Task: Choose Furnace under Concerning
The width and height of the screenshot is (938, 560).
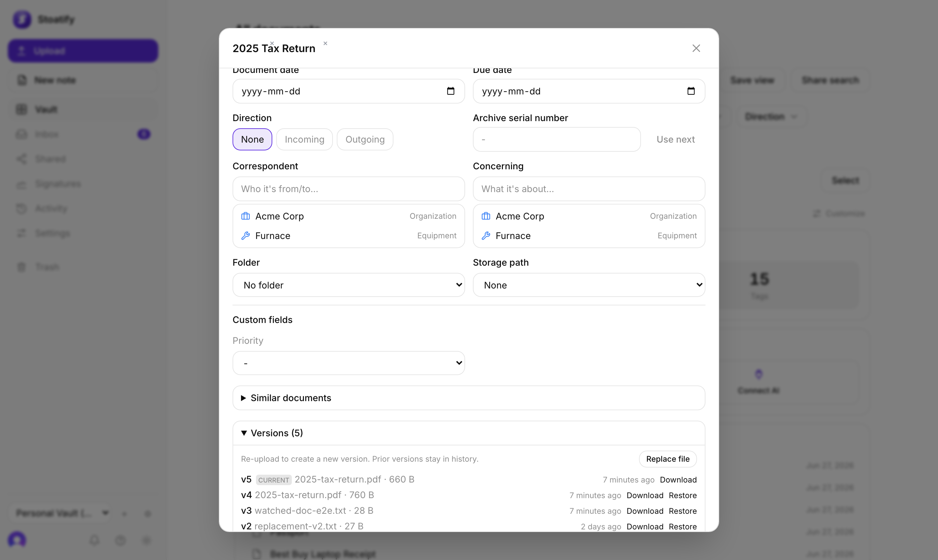Action: point(589,236)
